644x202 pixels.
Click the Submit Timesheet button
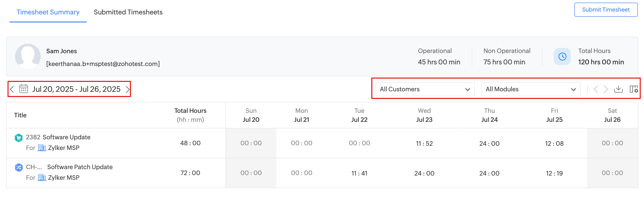[x=605, y=10]
